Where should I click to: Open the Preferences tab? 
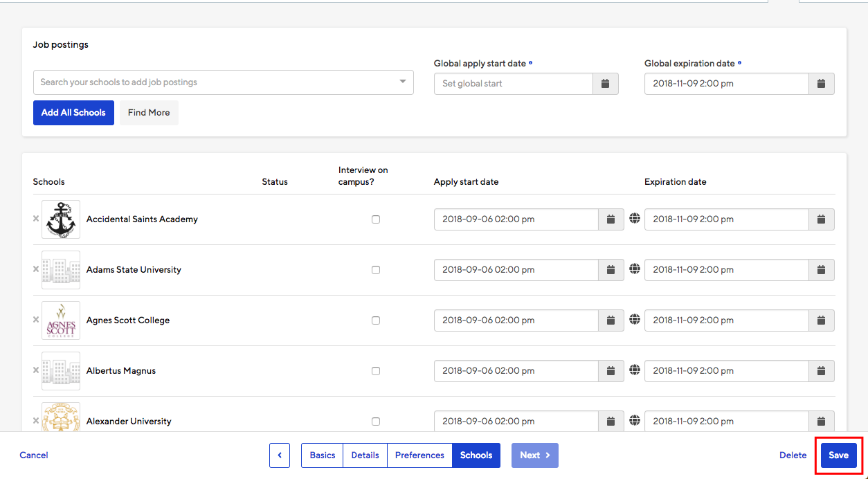(x=419, y=455)
